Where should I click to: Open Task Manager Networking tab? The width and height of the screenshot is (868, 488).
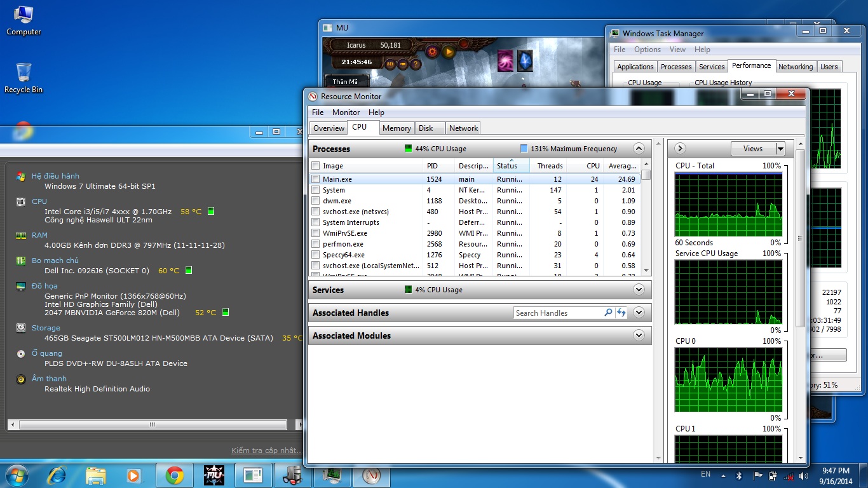click(796, 67)
